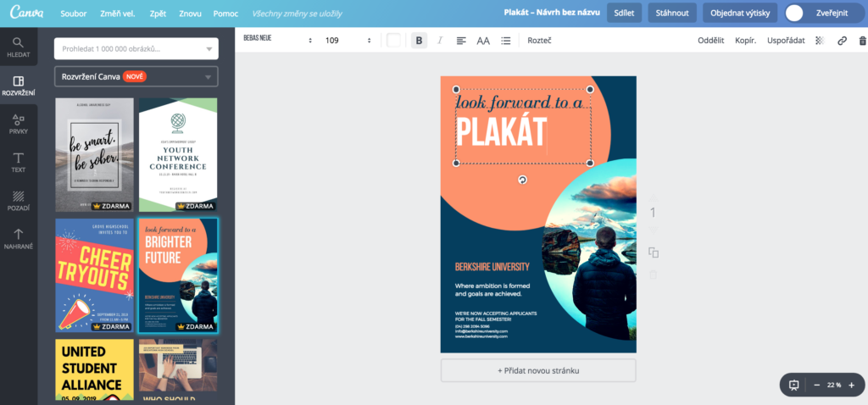Viewport: 868px width, 405px height.
Task: Click Oddělit ungroup button
Action: [711, 41]
